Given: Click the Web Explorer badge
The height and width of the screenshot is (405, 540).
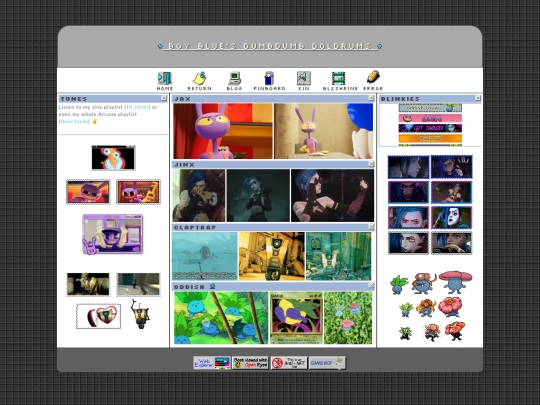Looking at the screenshot, I should pos(212,363).
